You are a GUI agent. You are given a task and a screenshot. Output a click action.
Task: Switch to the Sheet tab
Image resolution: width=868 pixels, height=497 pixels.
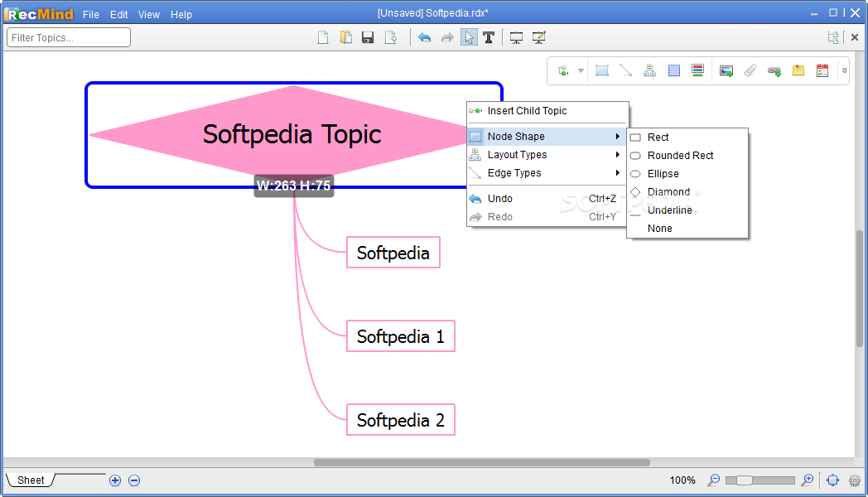tap(31, 480)
